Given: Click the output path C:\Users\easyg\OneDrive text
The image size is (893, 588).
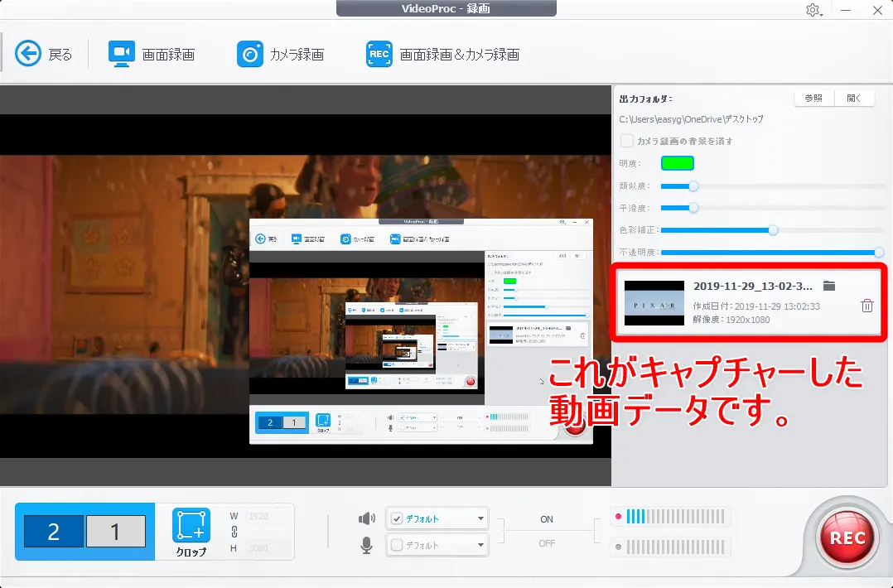Looking at the screenshot, I should pos(691,119).
